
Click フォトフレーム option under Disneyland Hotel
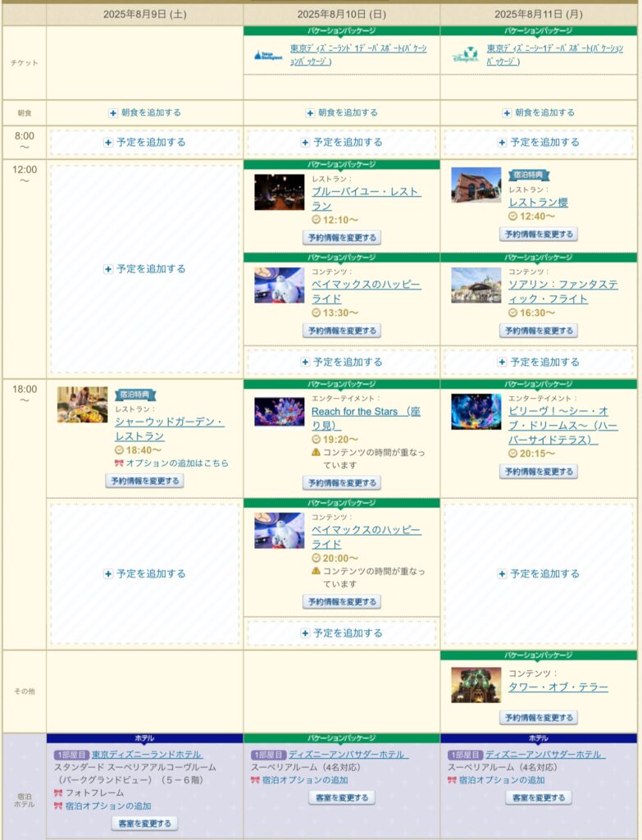coord(95,793)
